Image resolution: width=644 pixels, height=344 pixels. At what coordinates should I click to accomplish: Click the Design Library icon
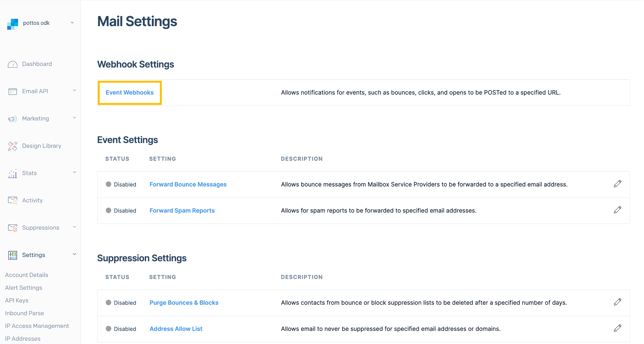click(x=13, y=146)
